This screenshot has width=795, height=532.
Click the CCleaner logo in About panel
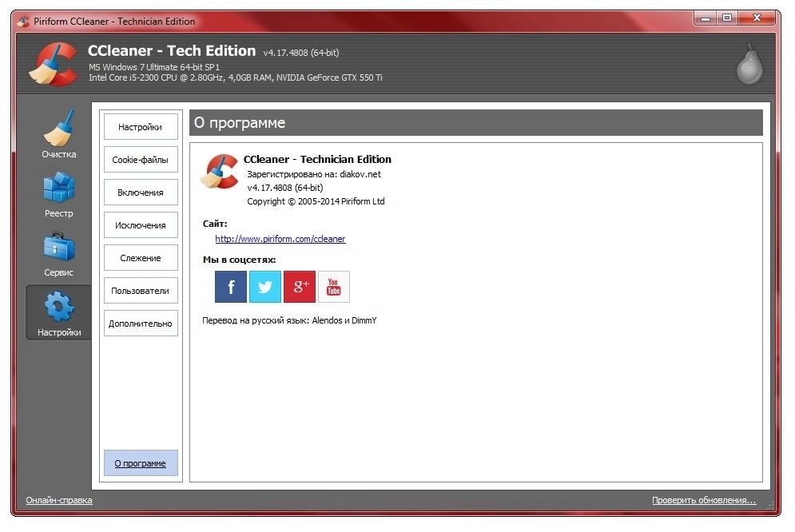(x=220, y=172)
